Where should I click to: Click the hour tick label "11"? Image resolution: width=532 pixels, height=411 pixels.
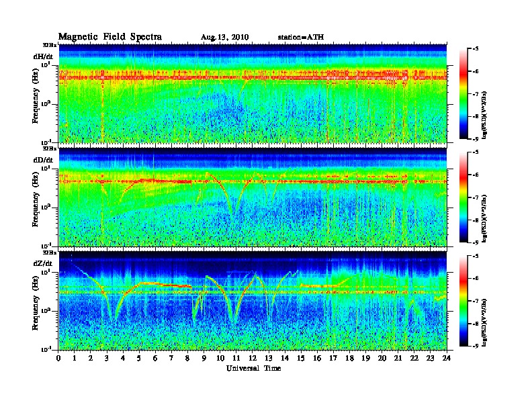click(x=236, y=358)
